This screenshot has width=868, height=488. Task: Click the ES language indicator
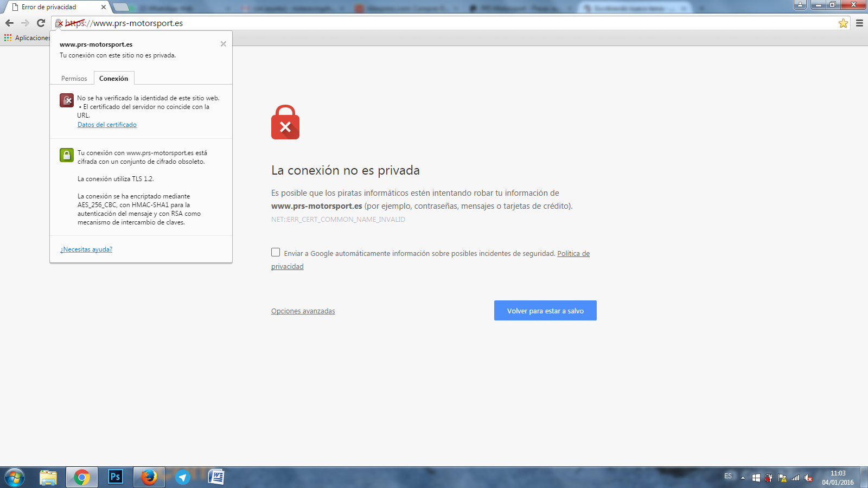728,476
